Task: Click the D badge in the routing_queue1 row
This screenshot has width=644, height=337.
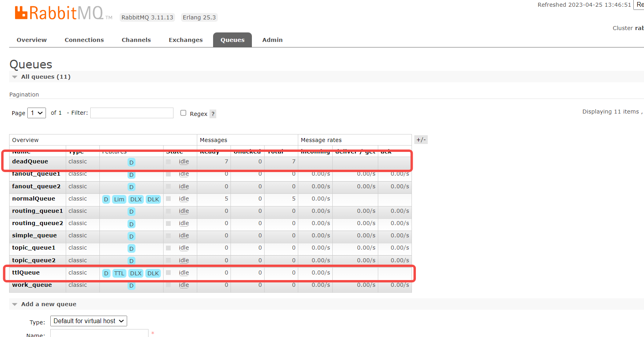Action: 131,212
